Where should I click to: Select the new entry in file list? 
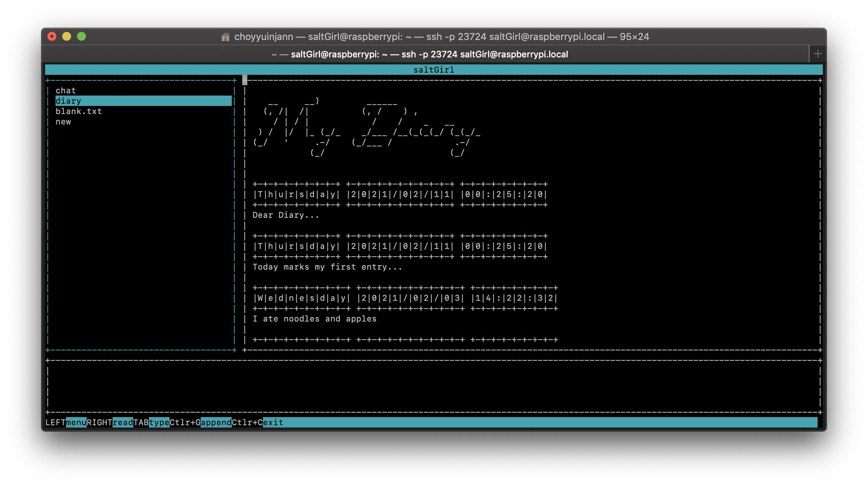63,122
